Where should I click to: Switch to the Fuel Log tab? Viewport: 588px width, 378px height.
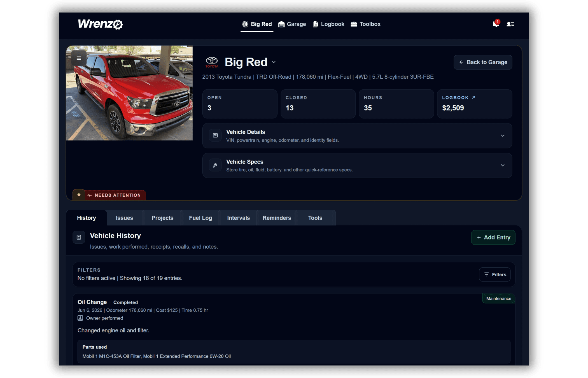[x=200, y=218]
